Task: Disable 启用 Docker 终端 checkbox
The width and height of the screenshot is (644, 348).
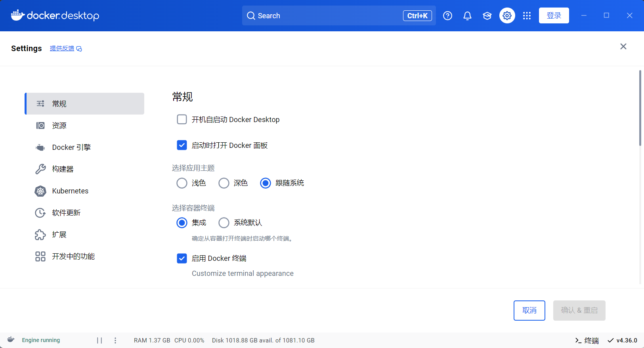Action: click(x=182, y=258)
